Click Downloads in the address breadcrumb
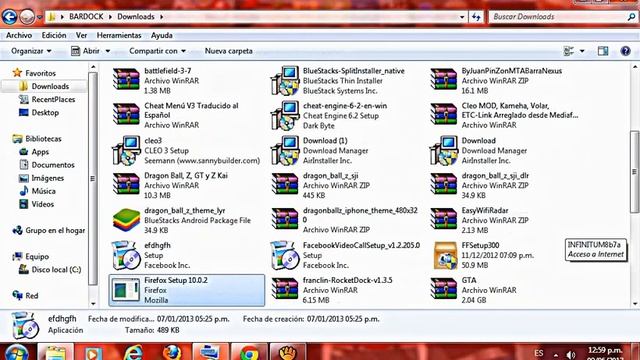This screenshot has width=640, height=360. pos(136,17)
